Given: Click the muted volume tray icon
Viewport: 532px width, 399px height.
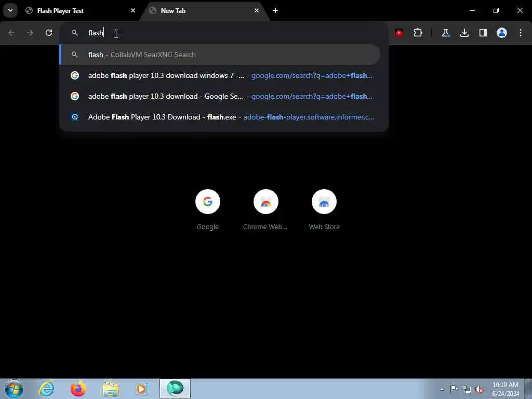Looking at the screenshot, I should pyautogui.click(x=480, y=390).
